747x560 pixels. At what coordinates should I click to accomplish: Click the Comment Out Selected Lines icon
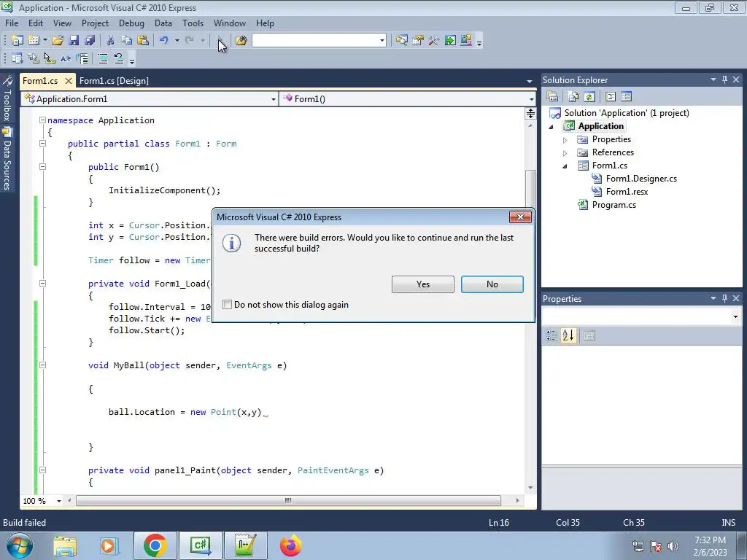point(102,58)
